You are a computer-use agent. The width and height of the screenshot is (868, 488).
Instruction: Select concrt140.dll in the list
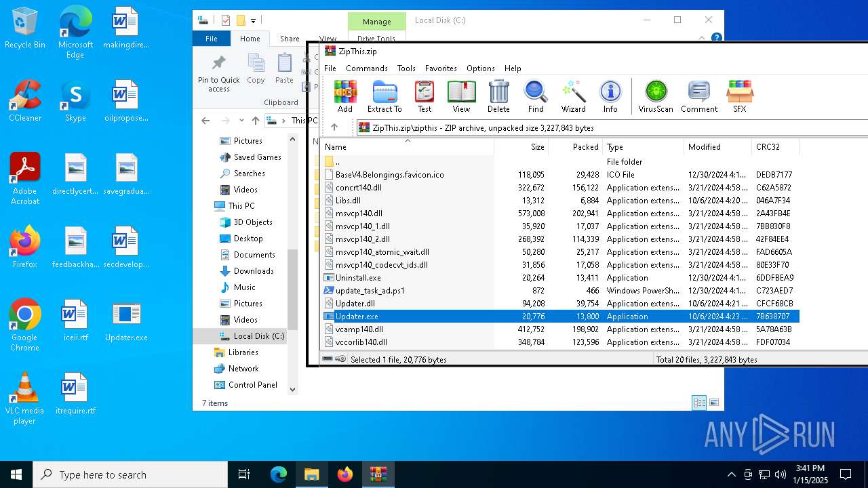click(x=358, y=188)
